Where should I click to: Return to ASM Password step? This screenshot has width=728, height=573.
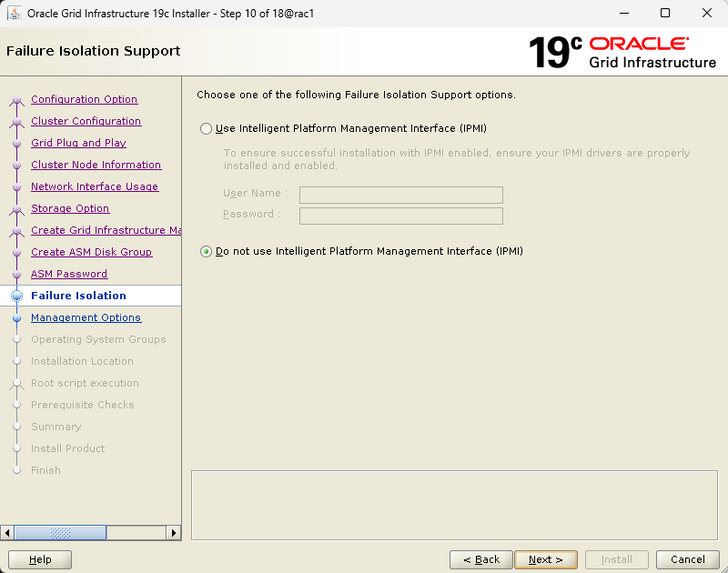tap(69, 274)
